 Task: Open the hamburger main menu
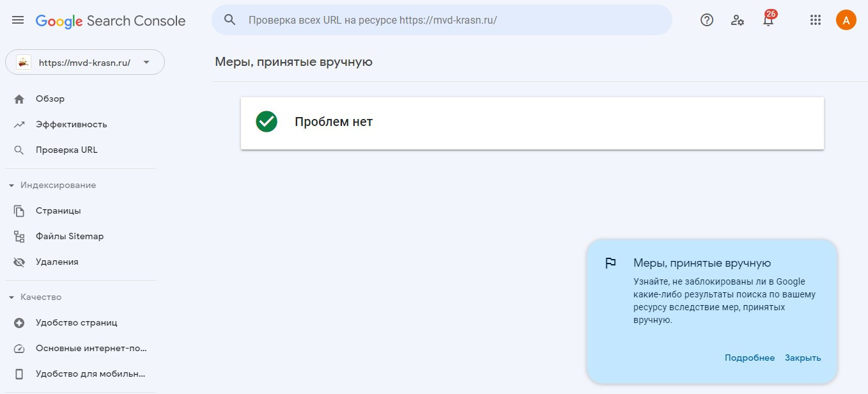(18, 20)
